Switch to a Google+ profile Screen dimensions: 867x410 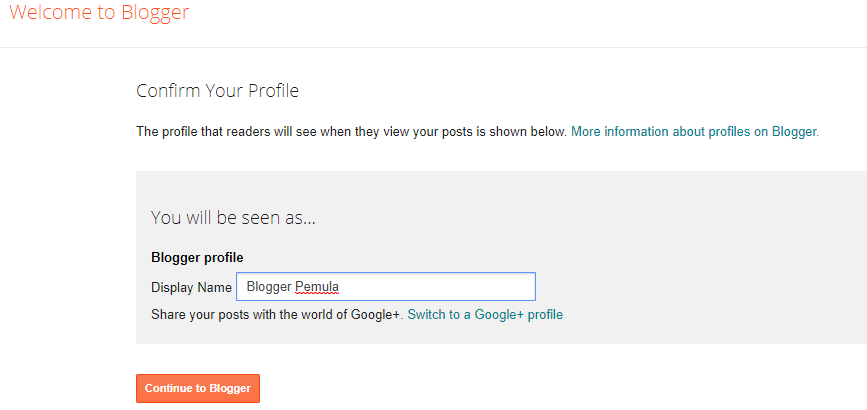pyautogui.click(x=485, y=314)
